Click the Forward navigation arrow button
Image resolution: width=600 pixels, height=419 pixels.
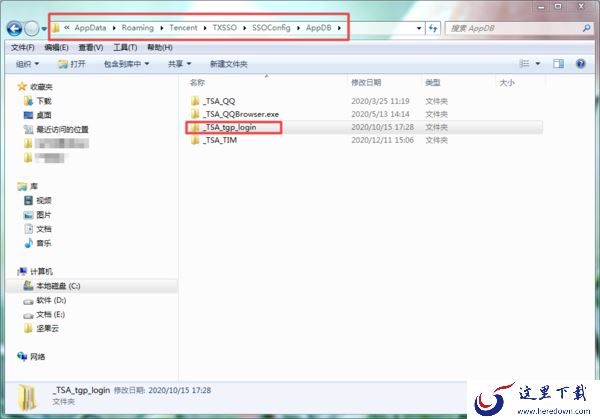coord(31,28)
